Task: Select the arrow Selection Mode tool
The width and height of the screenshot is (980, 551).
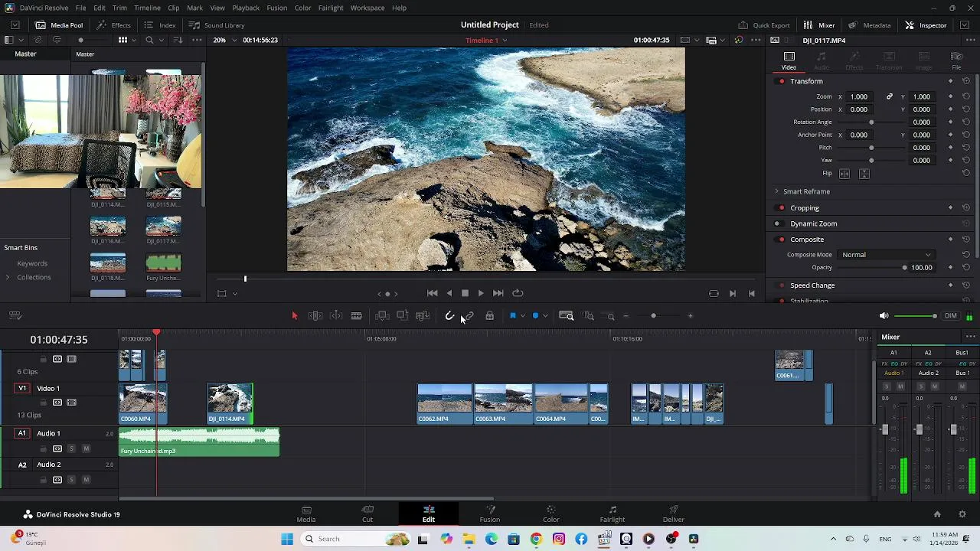Action: (295, 316)
